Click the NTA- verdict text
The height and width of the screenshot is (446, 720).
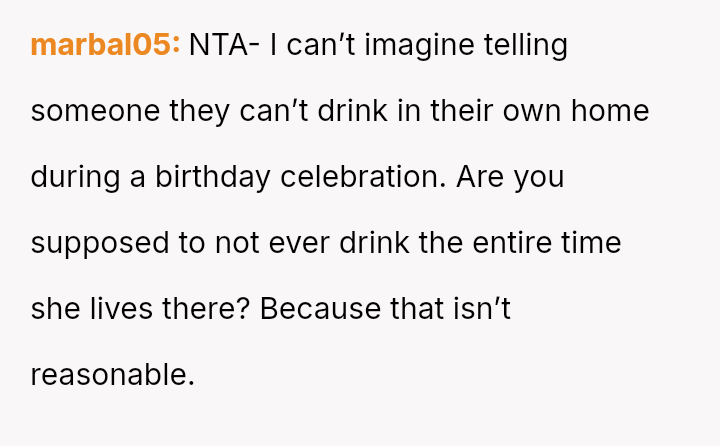coord(224,45)
